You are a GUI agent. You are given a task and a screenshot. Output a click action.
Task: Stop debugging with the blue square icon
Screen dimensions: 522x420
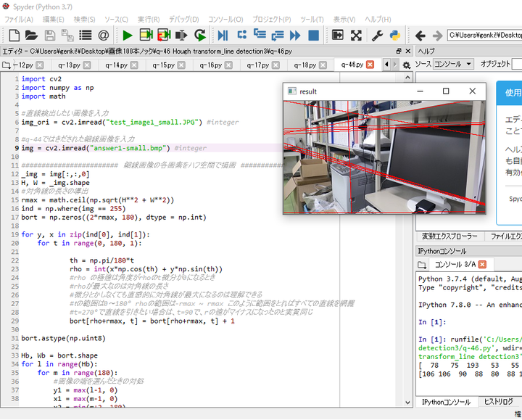[x=313, y=35]
